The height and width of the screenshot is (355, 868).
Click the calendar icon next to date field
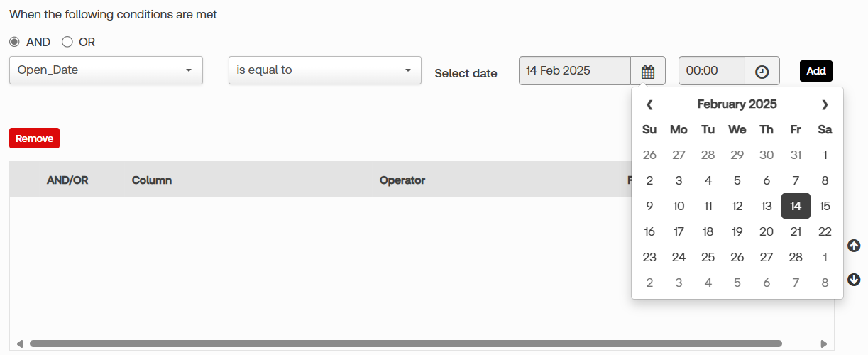pyautogui.click(x=647, y=71)
